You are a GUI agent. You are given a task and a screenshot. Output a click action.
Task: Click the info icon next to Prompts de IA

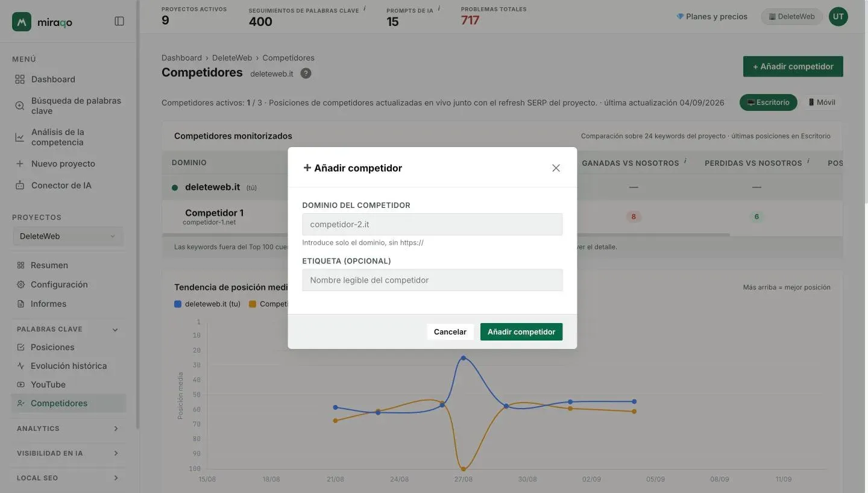(x=439, y=8)
